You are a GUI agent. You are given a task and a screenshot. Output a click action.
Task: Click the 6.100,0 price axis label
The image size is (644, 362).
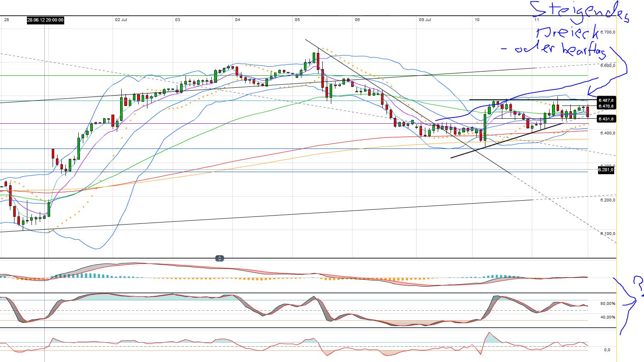(x=608, y=234)
